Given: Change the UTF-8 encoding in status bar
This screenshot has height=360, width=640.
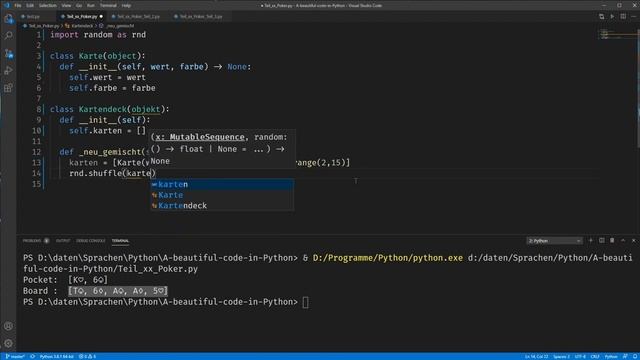Looking at the screenshot, I should coord(580,356).
